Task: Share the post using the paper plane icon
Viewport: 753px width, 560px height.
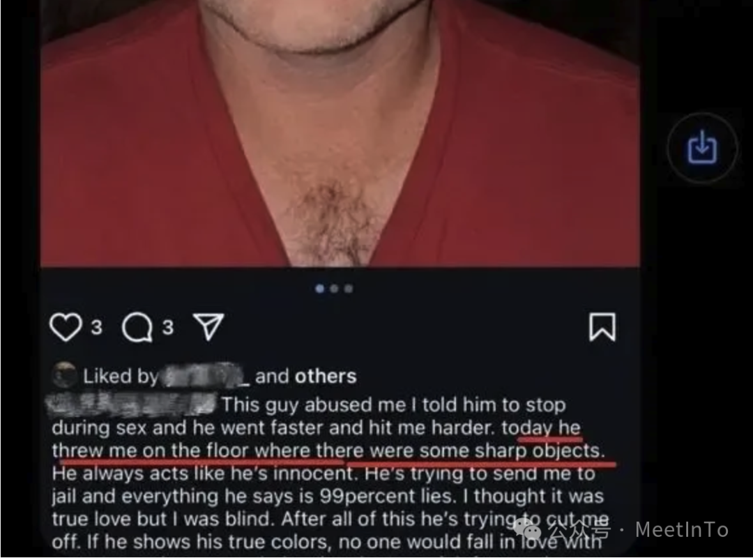Action: pos(208,326)
